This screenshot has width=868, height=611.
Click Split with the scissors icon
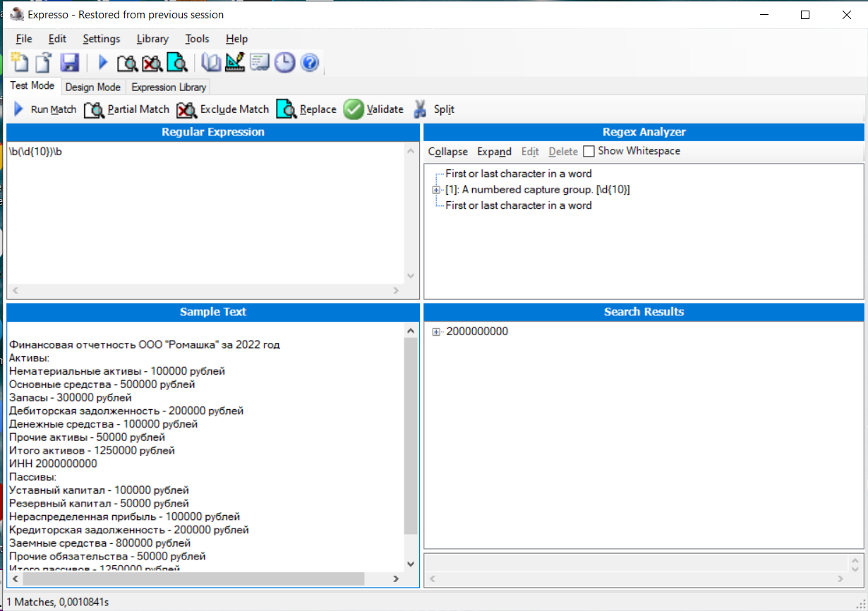pos(433,109)
